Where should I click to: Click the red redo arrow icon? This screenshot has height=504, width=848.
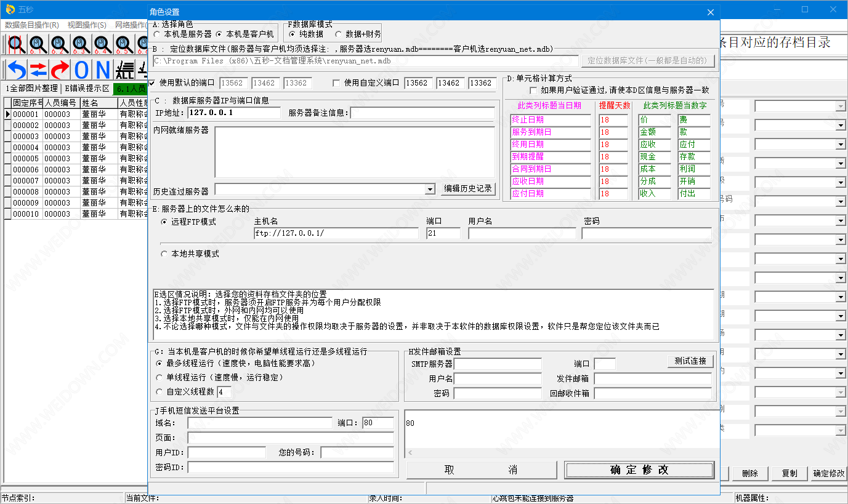tap(60, 70)
